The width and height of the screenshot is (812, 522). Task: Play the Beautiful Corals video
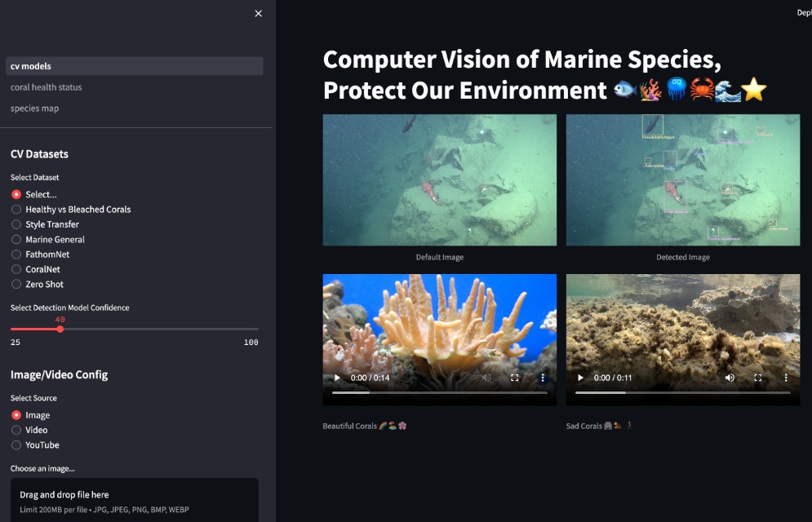click(x=336, y=378)
